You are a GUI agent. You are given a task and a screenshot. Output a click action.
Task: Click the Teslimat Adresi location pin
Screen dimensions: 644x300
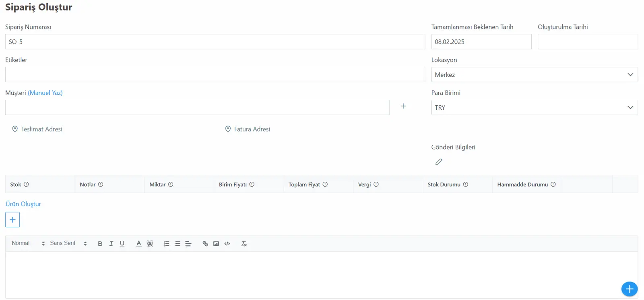15,129
